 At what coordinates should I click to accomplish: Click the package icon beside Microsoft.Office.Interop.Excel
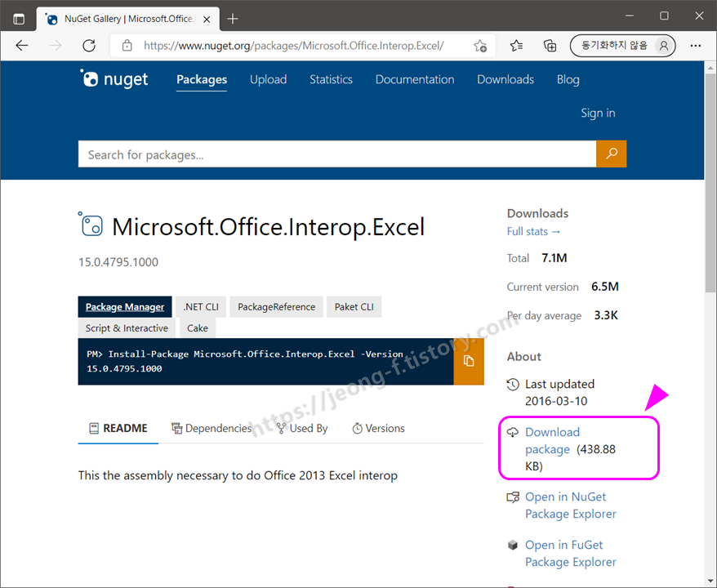[x=91, y=225]
